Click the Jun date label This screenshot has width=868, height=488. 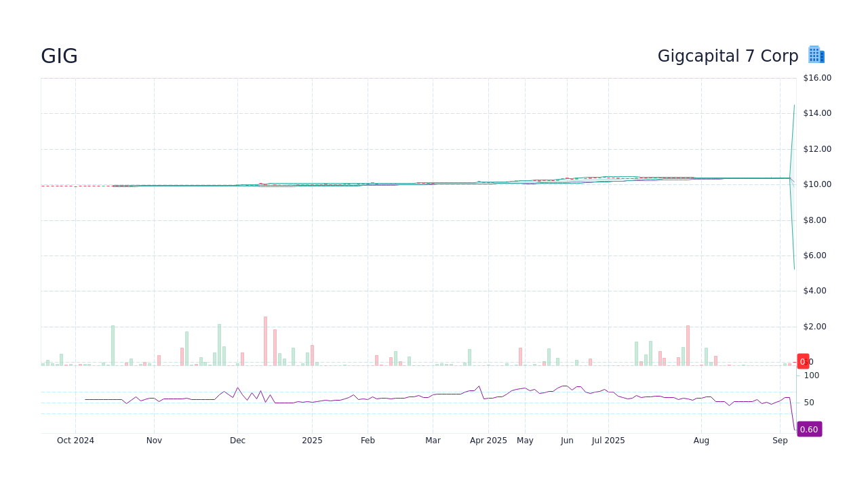click(x=567, y=441)
